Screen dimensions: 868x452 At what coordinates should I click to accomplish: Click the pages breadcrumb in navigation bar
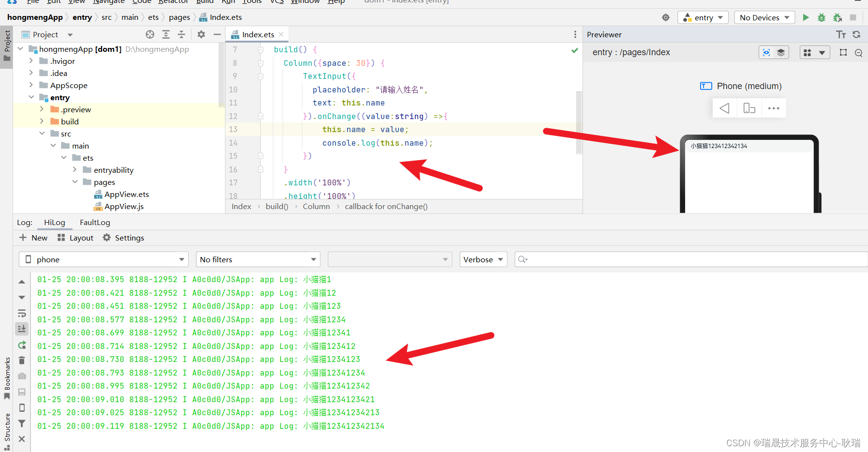click(x=179, y=17)
